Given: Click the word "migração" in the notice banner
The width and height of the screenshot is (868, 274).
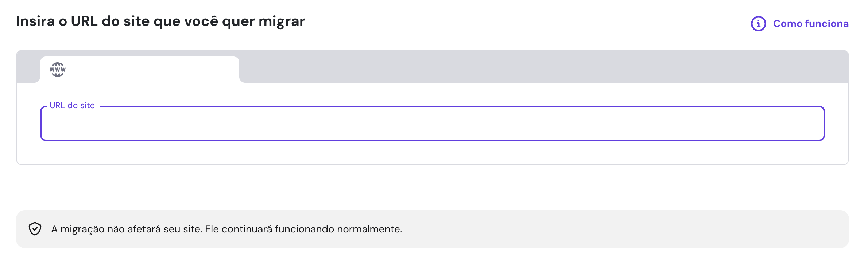Looking at the screenshot, I should coord(82,229).
